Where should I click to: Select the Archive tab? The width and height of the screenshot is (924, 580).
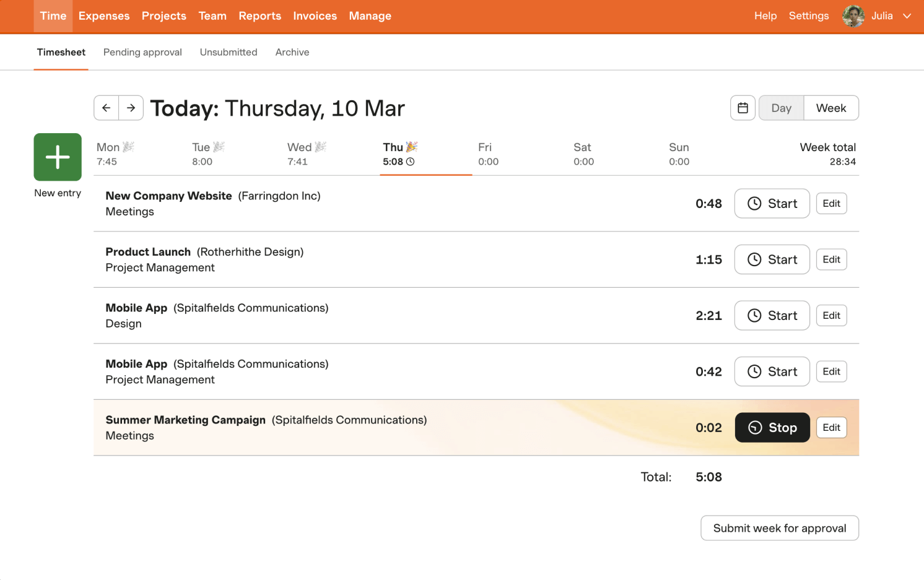pos(292,52)
